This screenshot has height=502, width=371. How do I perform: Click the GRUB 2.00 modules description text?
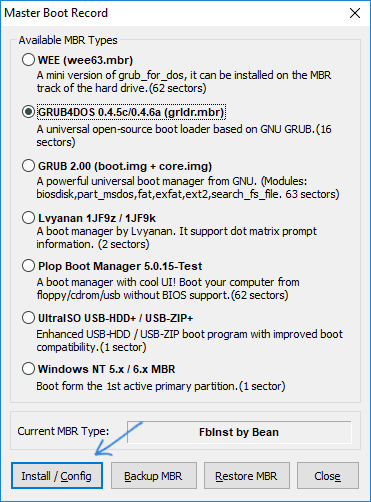[188, 188]
